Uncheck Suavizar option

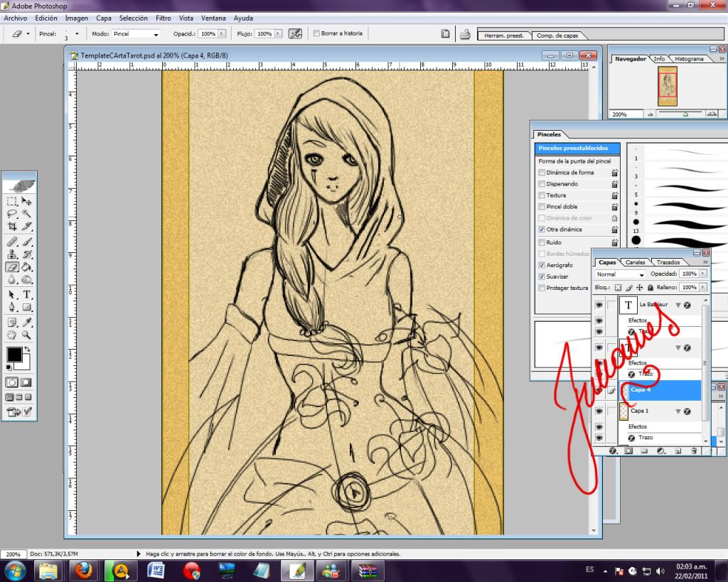click(541, 276)
